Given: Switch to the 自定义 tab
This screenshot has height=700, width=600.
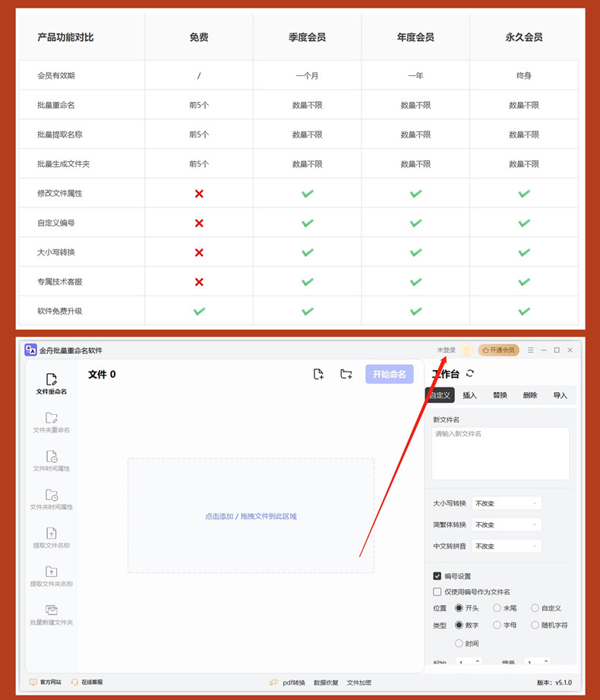Looking at the screenshot, I should point(440,395).
